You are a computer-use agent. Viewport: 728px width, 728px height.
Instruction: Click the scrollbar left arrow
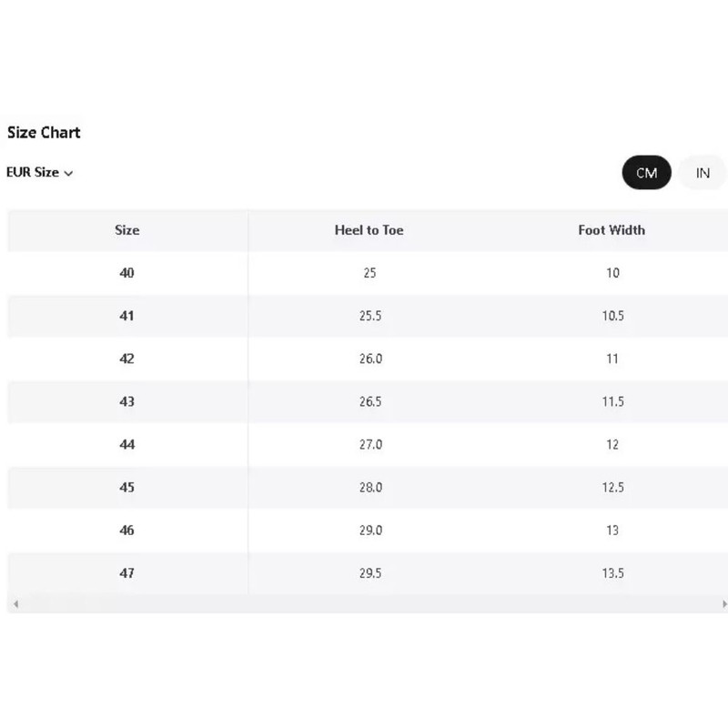(15, 603)
